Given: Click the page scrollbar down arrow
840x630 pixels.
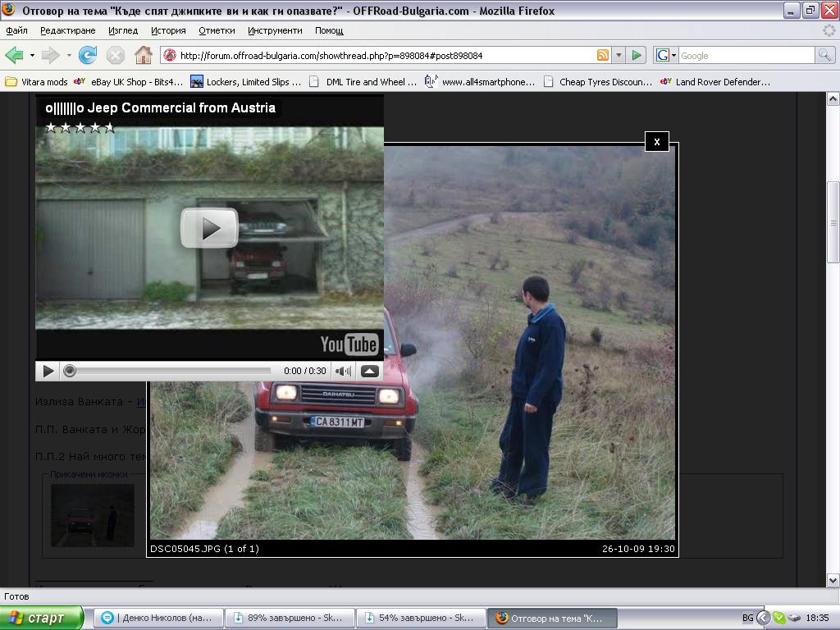Looking at the screenshot, I should click(x=833, y=580).
